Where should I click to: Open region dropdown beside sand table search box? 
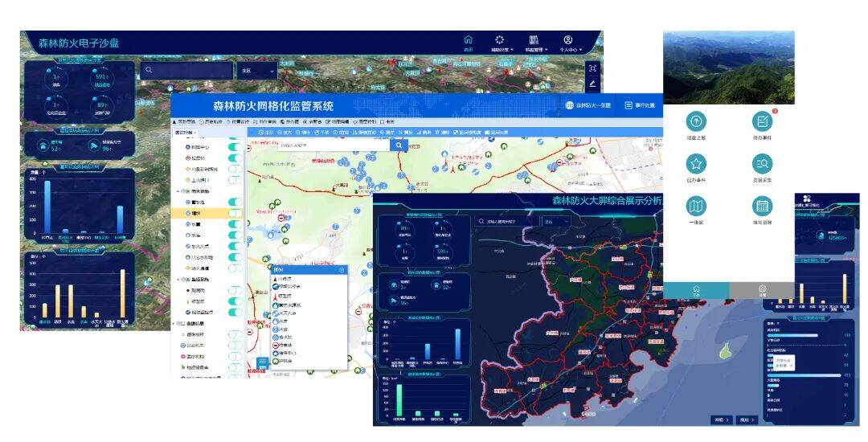[x=257, y=71]
